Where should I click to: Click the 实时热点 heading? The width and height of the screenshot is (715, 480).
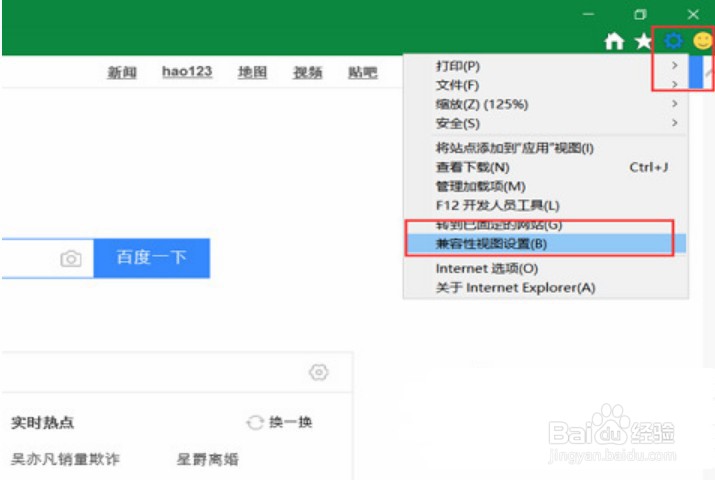point(42,423)
